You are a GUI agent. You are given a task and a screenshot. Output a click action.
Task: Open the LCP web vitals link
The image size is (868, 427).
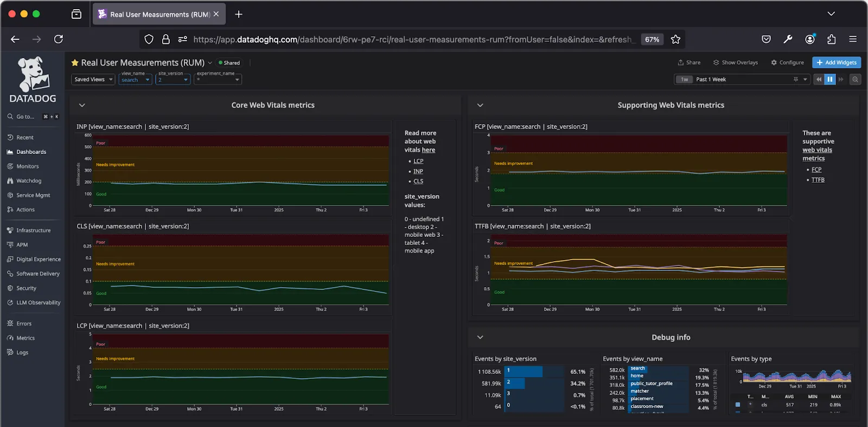[x=418, y=161]
